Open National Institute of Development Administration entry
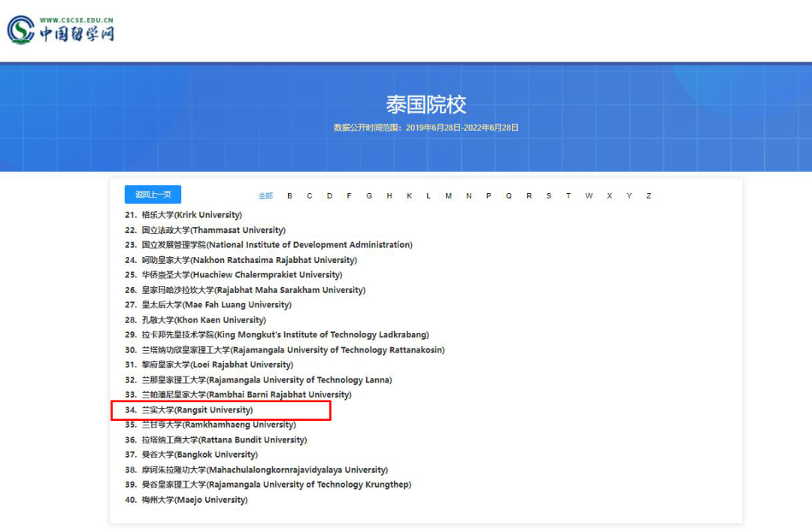 268,245
